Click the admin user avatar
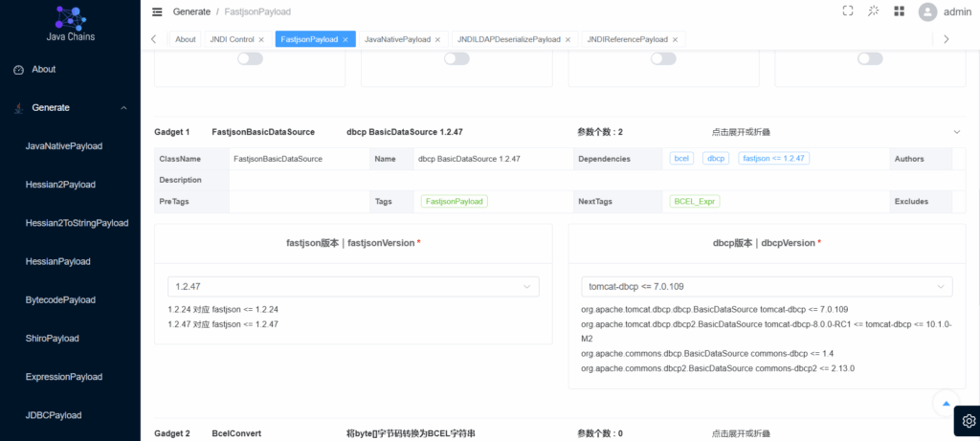The height and width of the screenshot is (441, 980). (926, 11)
